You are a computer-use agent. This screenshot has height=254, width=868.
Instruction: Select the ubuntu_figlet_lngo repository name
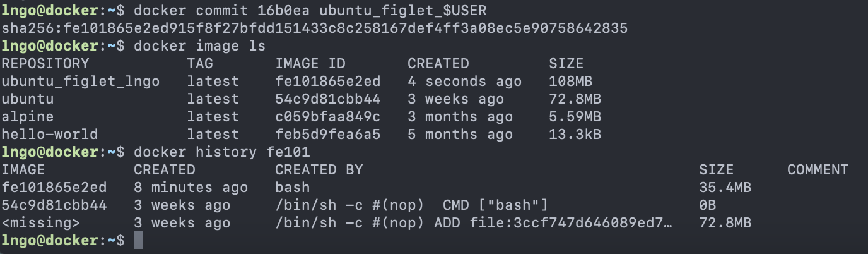click(x=81, y=82)
